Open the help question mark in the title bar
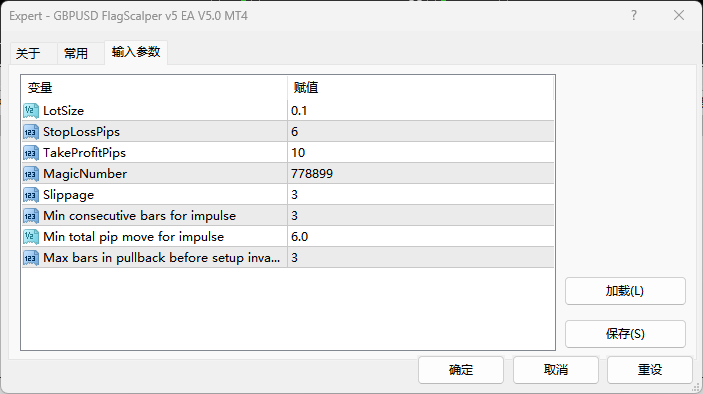The height and width of the screenshot is (394, 703). [634, 16]
